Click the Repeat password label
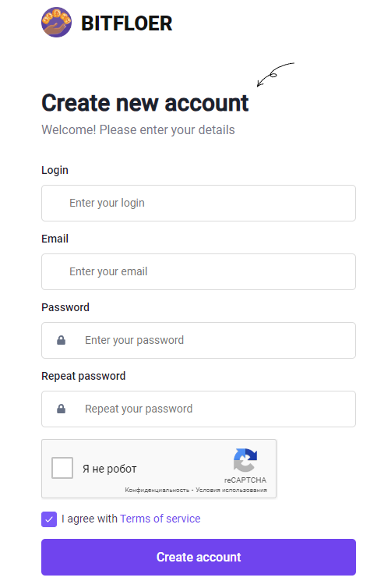The height and width of the screenshot is (588, 370). pyautogui.click(x=83, y=376)
